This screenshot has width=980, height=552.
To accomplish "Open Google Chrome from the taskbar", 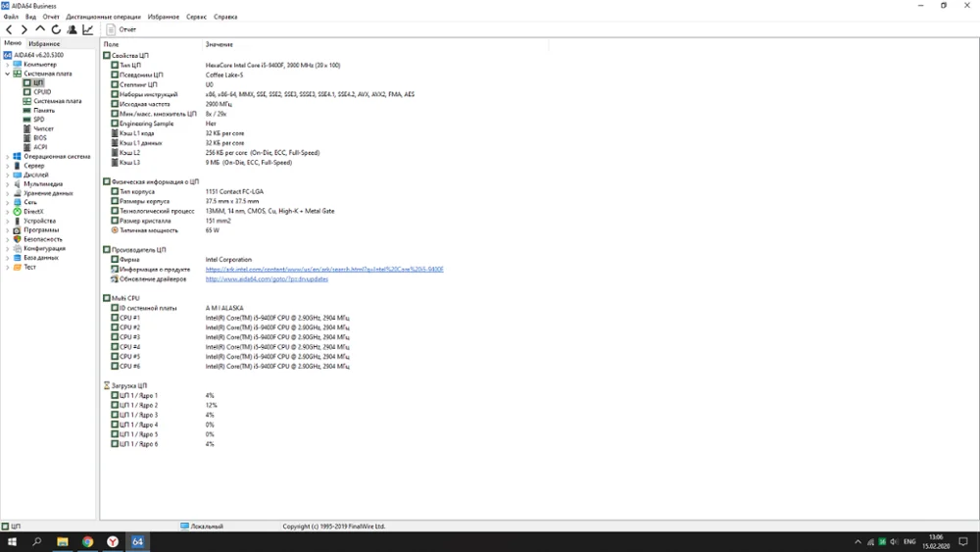I will 87,542.
